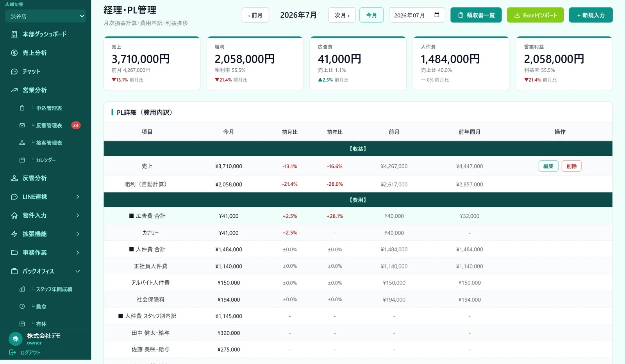The image size is (625, 364).
Task: Click the 反響管理表 mail icon
Action: [x=22, y=125]
